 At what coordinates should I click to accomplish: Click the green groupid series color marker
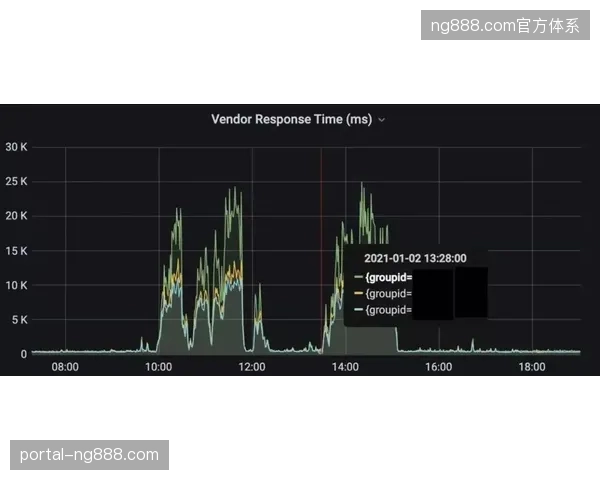359,277
